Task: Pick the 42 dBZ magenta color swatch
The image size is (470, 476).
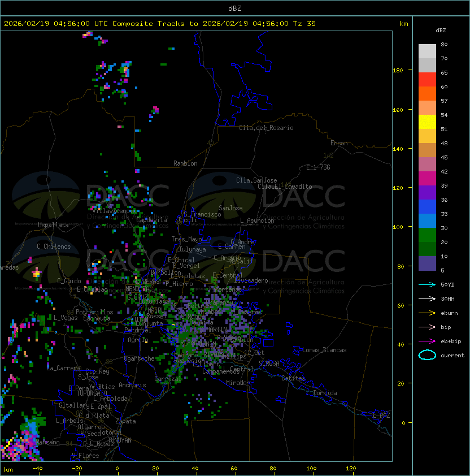Action: coord(427,178)
